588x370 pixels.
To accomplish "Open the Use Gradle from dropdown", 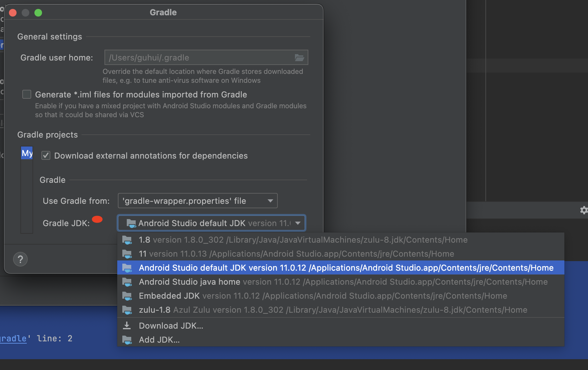I will tap(270, 201).
